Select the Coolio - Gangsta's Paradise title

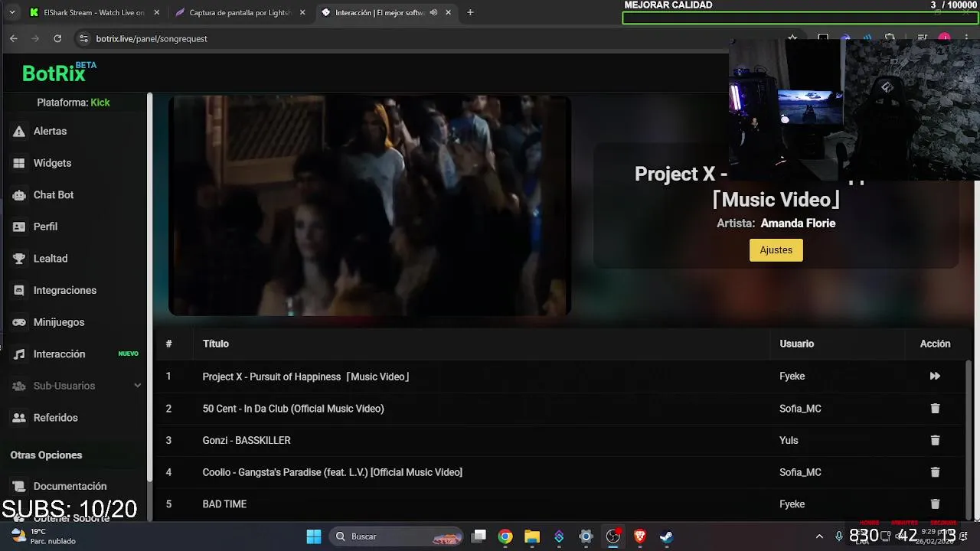tap(332, 472)
